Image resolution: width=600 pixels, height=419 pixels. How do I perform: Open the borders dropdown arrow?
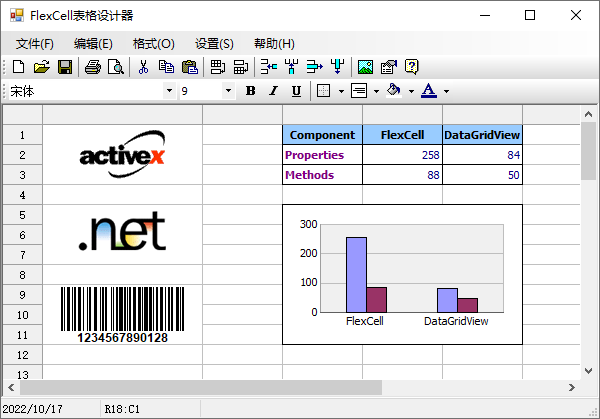[341, 91]
